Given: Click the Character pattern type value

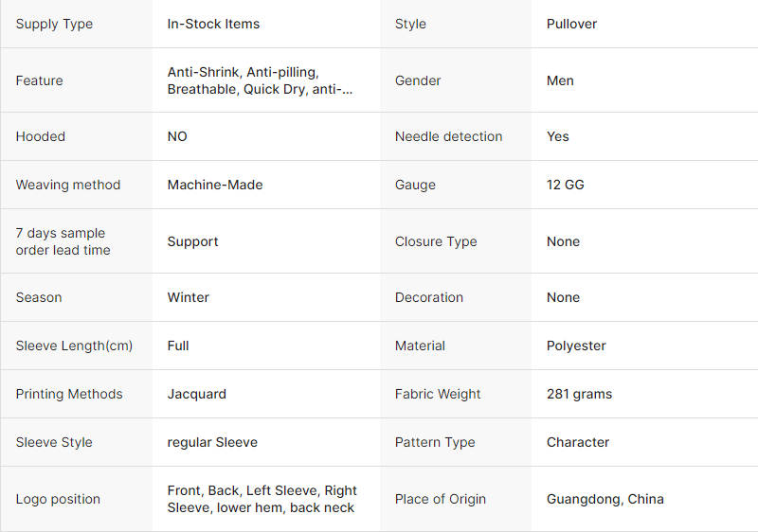Looking at the screenshot, I should [578, 442].
